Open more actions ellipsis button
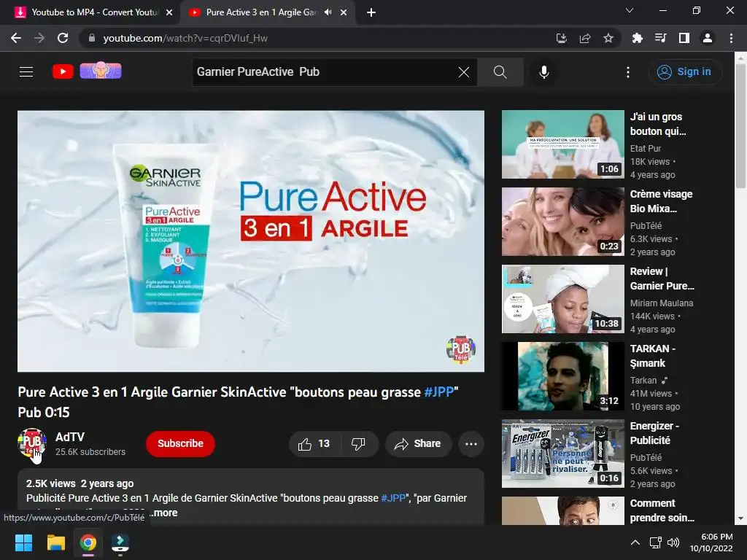 click(x=471, y=444)
